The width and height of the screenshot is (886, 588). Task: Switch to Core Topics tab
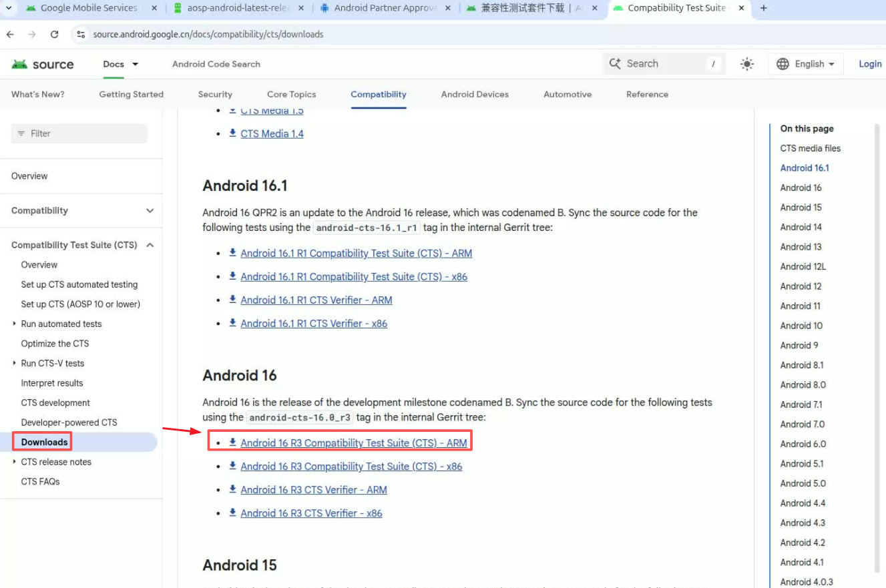pyautogui.click(x=292, y=94)
